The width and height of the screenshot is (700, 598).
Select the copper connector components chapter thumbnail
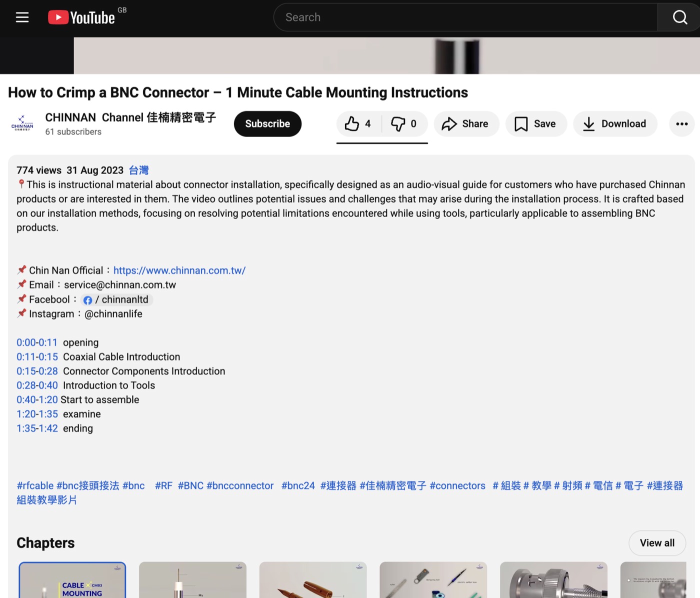pyautogui.click(x=313, y=580)
